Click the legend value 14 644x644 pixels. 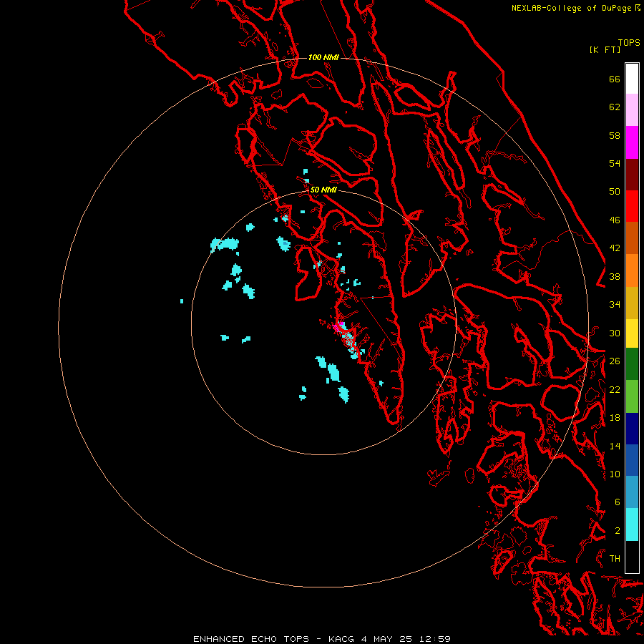click(615, 446)
